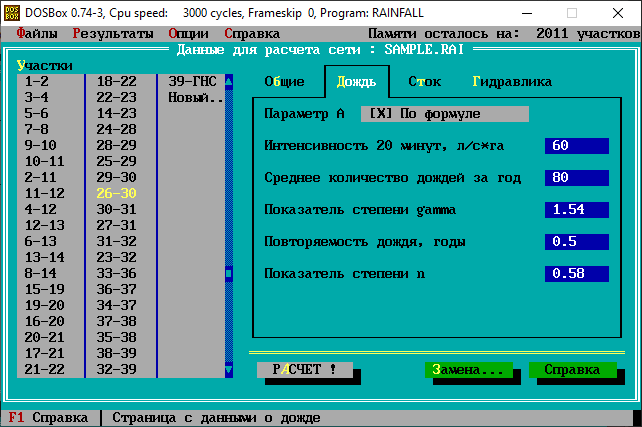Click F1 Справка in status bar

coord(48,417)
